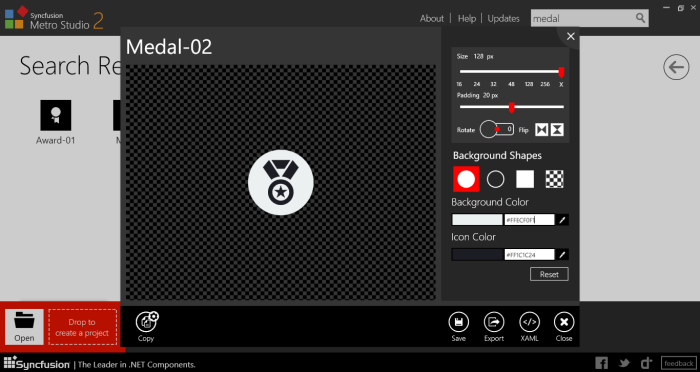Select the Award-01 icon thumbnail
The image size is (700, 372).
point(55,115)
